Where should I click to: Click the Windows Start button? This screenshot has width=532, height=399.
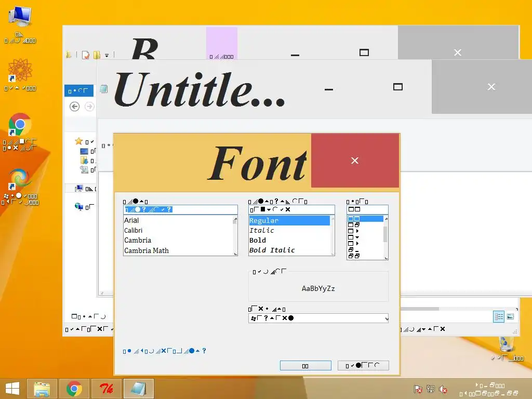tap(12, 389)
